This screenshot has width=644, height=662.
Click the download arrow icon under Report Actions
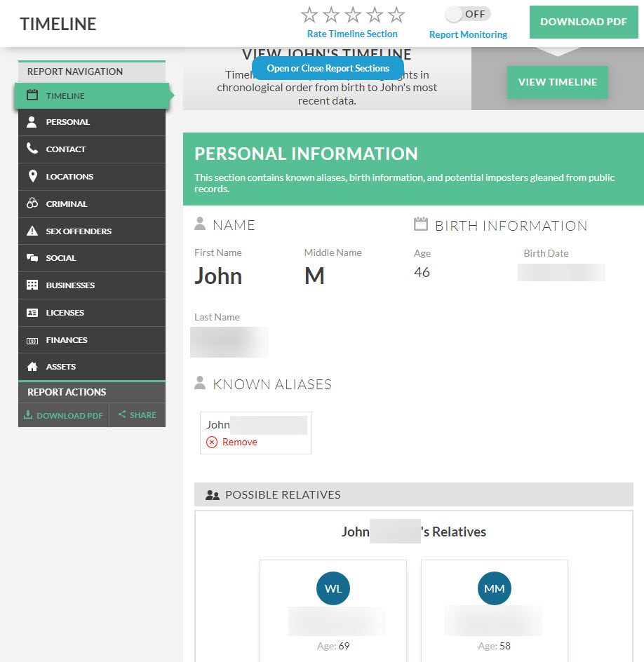pyautogui.click(x=28, y=414)
